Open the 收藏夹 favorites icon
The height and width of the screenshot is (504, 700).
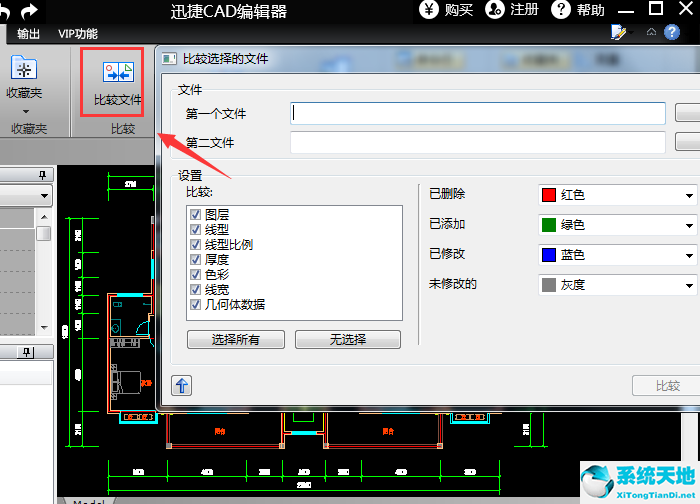(x=24, y=69)
